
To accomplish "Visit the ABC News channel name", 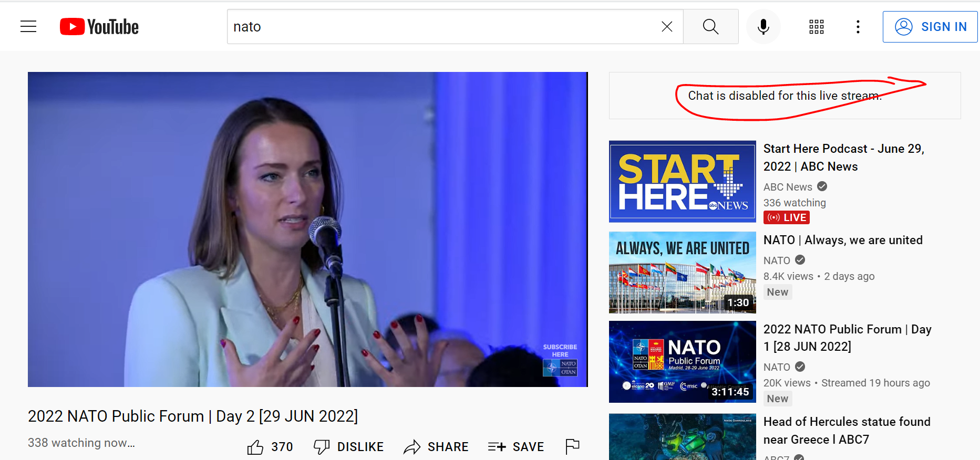I will (x=788, y=187).
